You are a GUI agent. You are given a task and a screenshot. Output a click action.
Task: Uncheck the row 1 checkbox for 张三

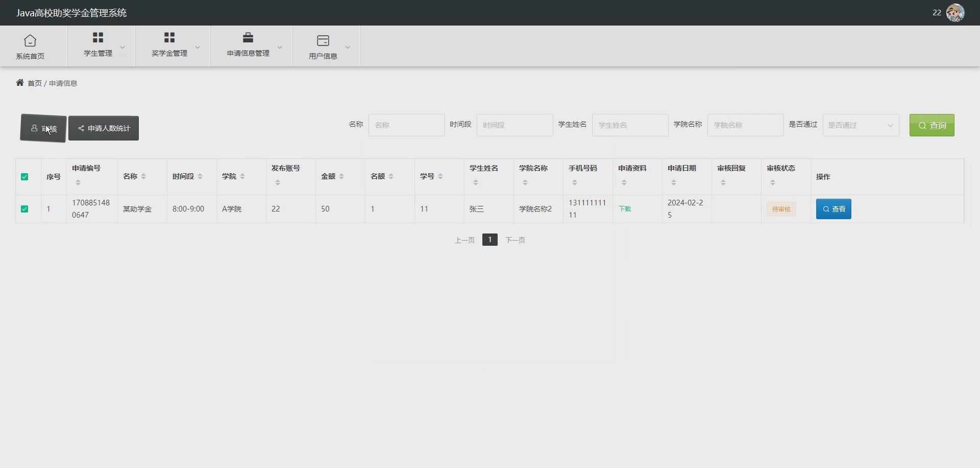pyautogui.click(x=24, y=209)
